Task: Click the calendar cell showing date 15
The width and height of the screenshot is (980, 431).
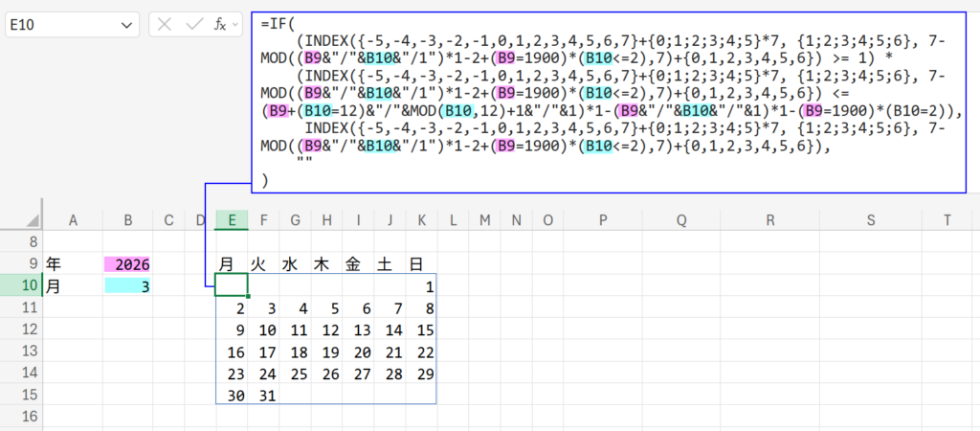Action: pos(421,329)
